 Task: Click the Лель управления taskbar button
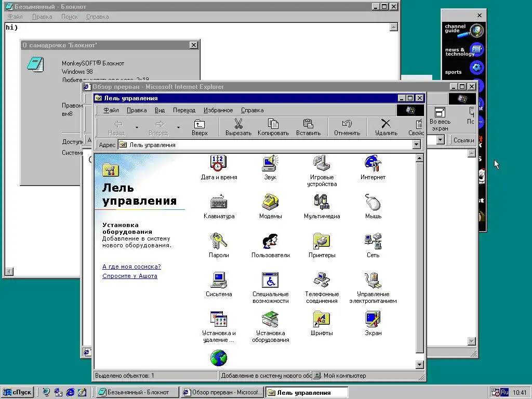[x=307, y=393]
